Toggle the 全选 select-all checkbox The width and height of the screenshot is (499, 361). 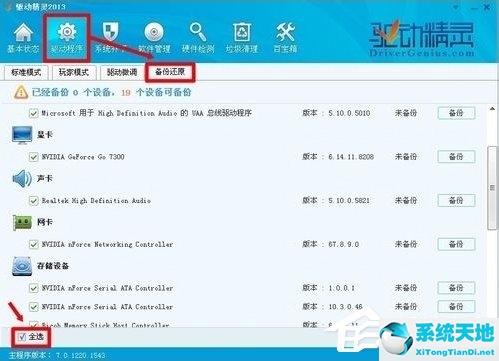tap(22, 337)
